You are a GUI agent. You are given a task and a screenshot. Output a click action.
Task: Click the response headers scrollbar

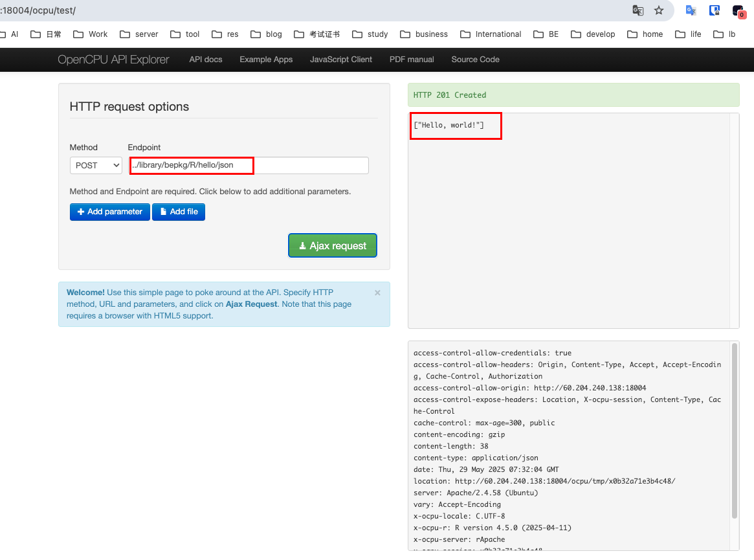coord(735,431)
